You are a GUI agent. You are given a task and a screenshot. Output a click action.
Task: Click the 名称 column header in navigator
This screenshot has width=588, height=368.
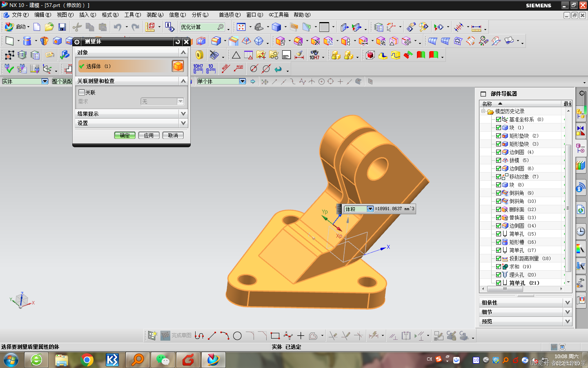(521, 104)
